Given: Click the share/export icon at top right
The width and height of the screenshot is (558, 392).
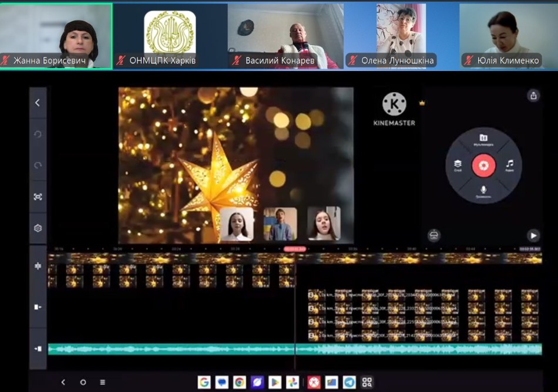Looking at the screenshot, I should click(x=533, y=96).
